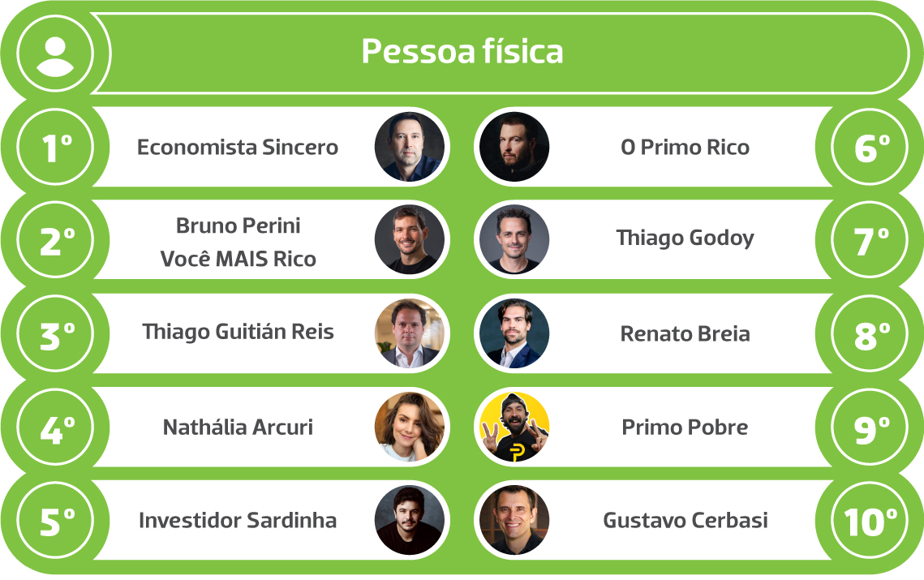Select the 6º rank badge
924x580 pixels.
click(x=870, y=147)
